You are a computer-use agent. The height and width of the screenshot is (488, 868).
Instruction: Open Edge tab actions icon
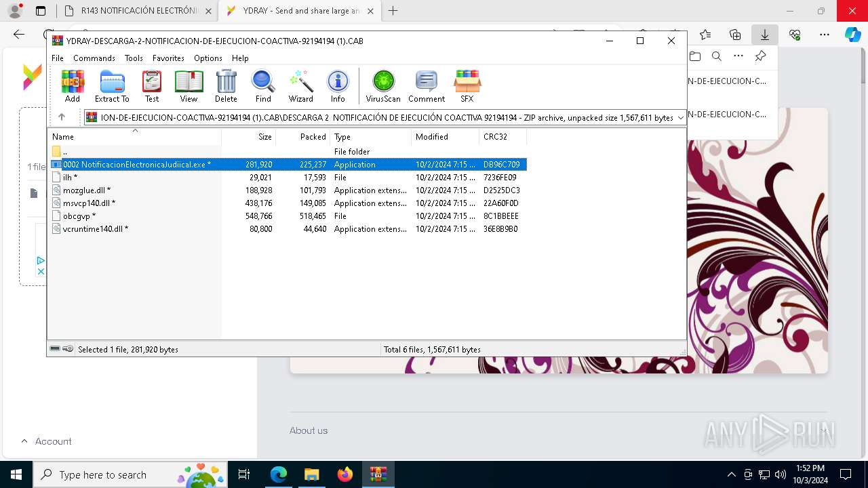tap(41, 11)
